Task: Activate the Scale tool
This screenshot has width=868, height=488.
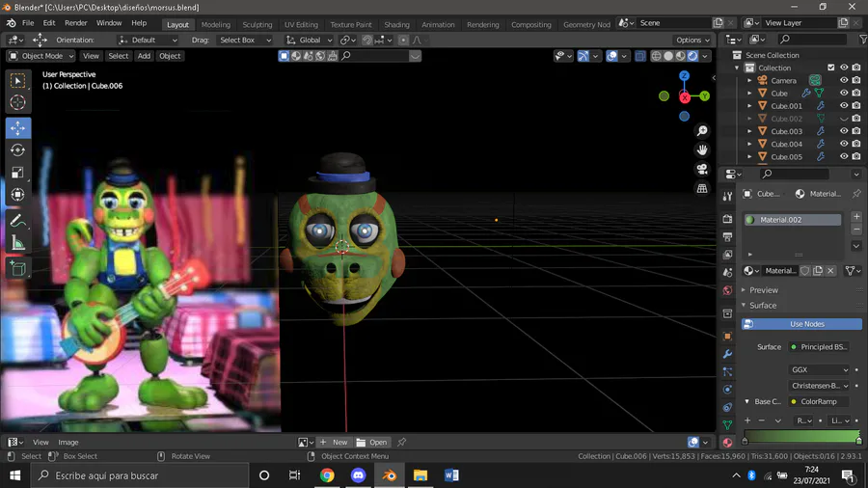Action: point(17,172)
